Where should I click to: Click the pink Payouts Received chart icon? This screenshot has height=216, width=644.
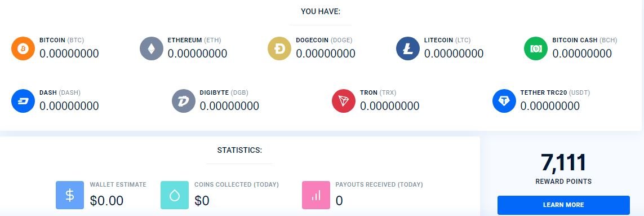click(x=316, y=195)
